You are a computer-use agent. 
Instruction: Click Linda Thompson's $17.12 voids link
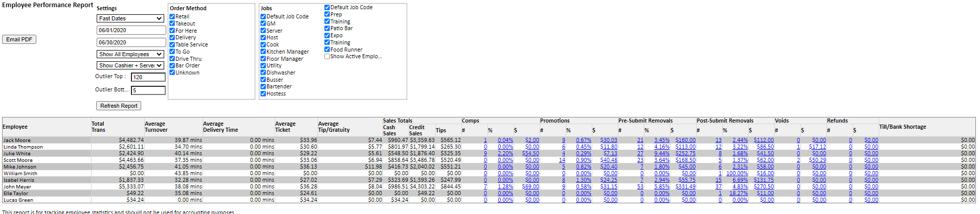[817, 147]
